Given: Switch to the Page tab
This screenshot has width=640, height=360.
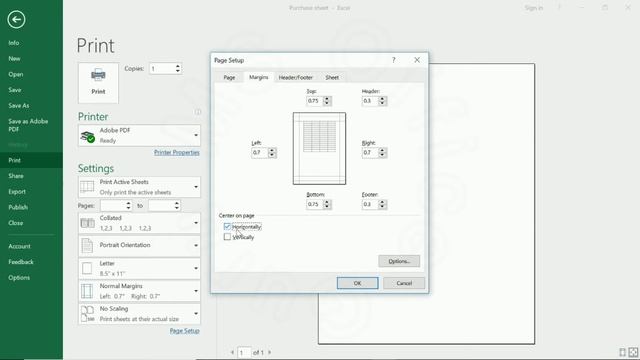Looking at the screenshot, I should pos(229,77).
